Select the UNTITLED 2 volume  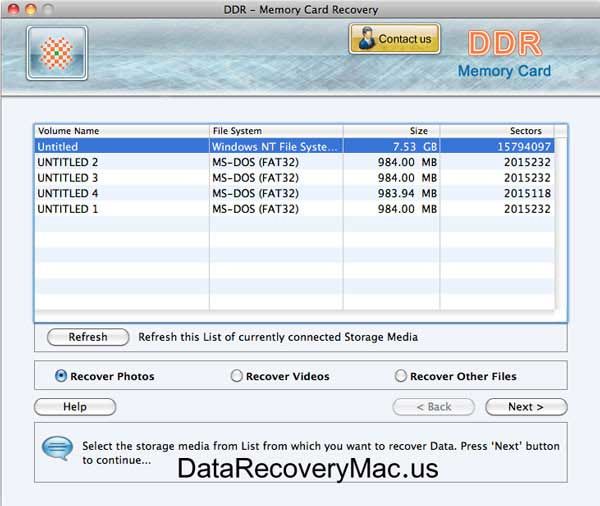coord(295,162)
